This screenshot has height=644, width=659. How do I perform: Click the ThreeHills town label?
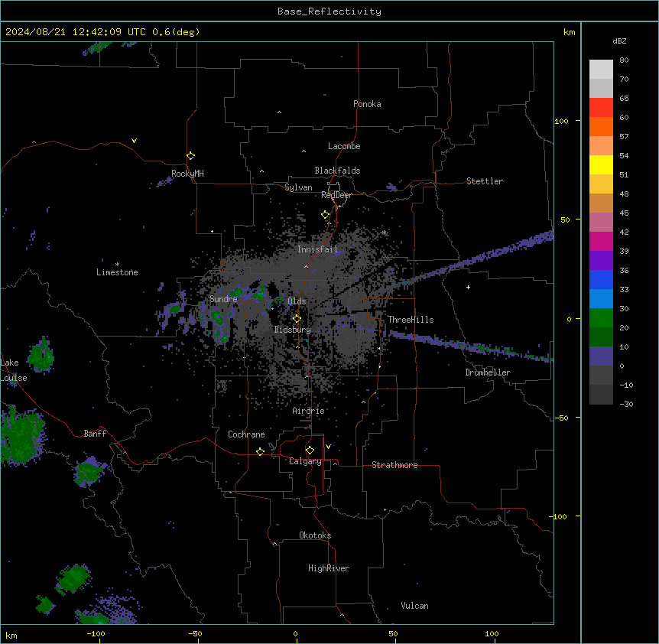pos(411,320)
